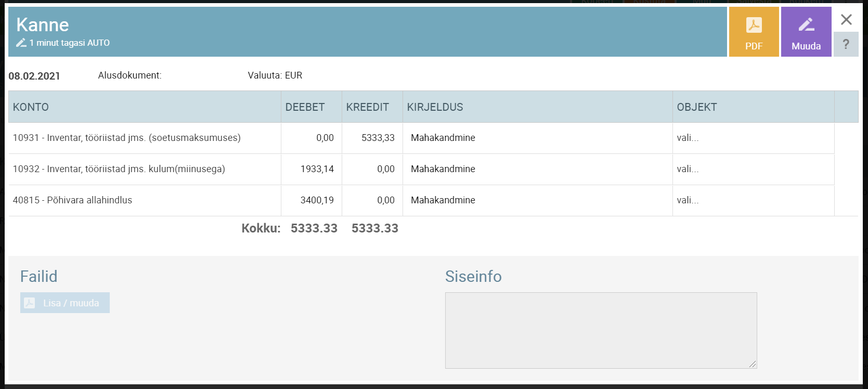The image size is (868, 389).
Task: Click the Mahakandmine description in the 10932 row
Action: tap(443, 169)
